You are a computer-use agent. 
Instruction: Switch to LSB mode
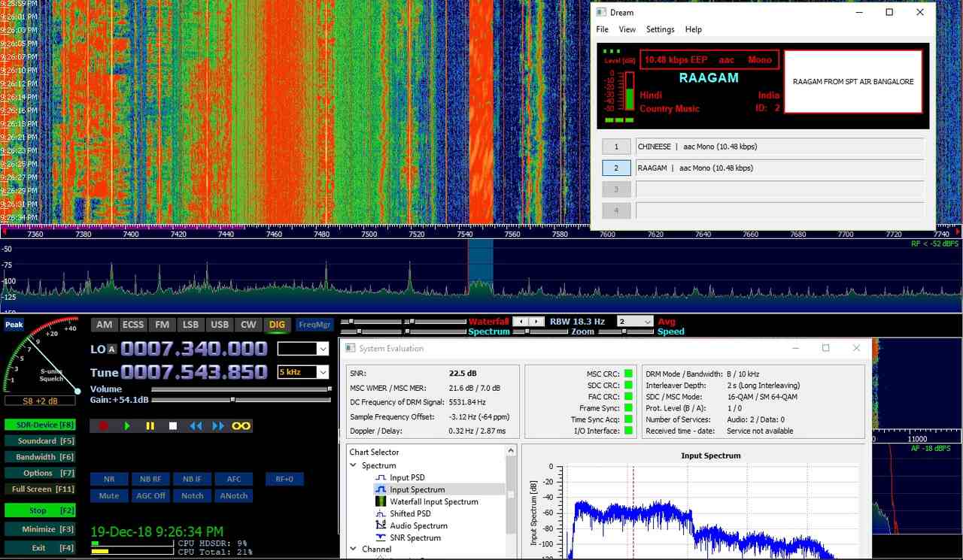point(191,325)
